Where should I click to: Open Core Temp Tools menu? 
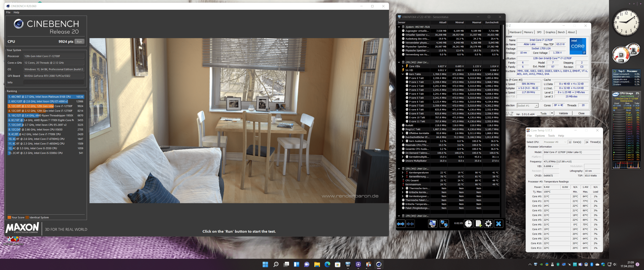point(551,136)
